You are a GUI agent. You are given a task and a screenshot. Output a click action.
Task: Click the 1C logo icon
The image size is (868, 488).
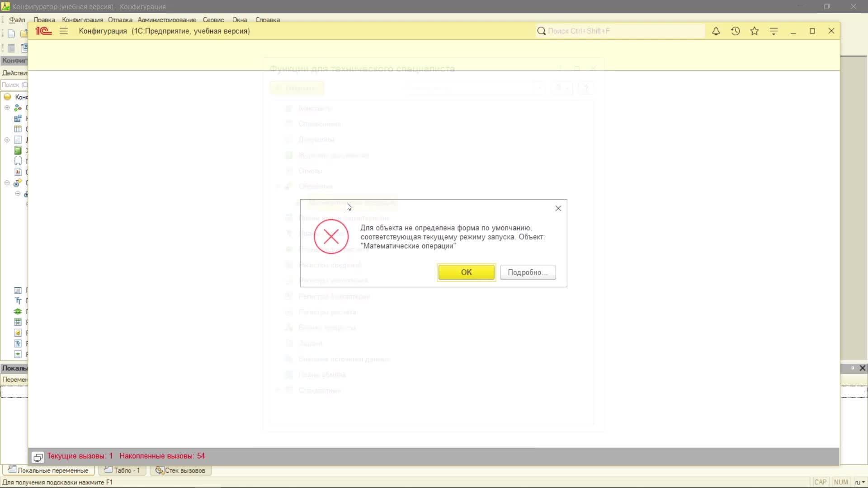click(43, 31)
